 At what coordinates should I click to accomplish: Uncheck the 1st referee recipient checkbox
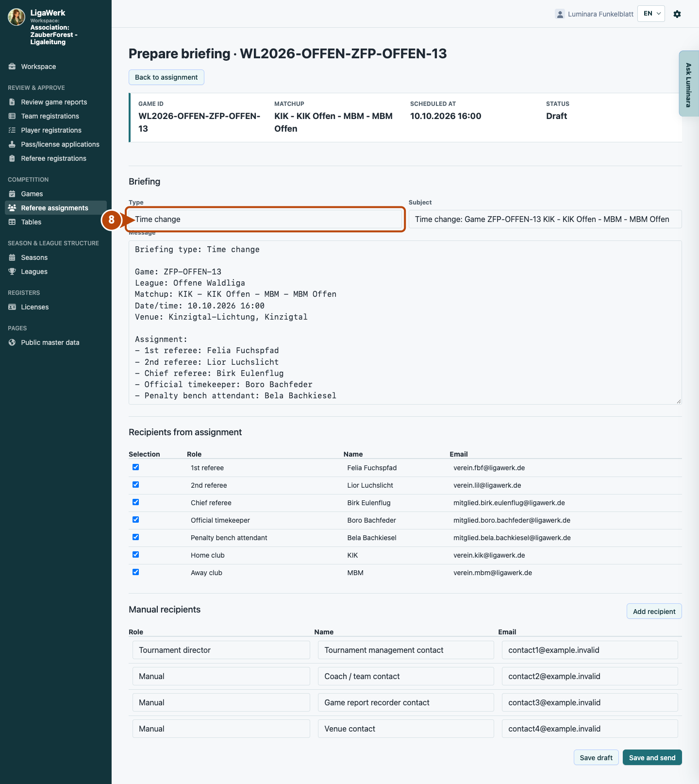pos(136,467)
